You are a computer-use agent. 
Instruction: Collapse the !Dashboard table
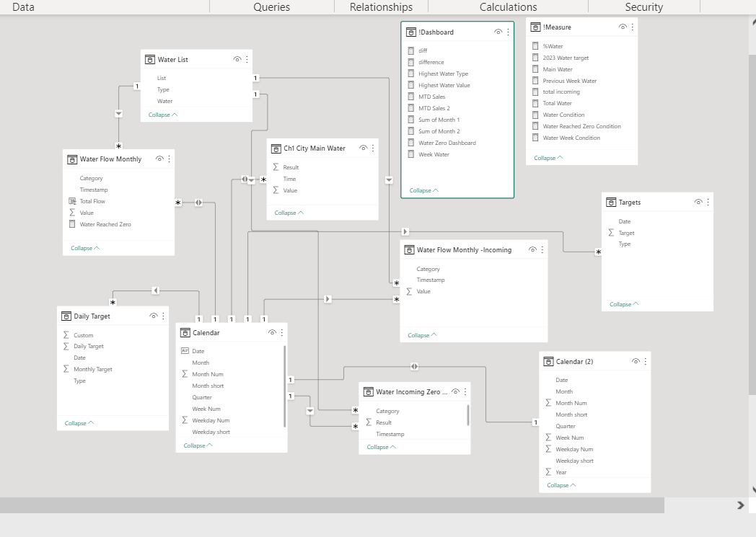click(423, 190)
